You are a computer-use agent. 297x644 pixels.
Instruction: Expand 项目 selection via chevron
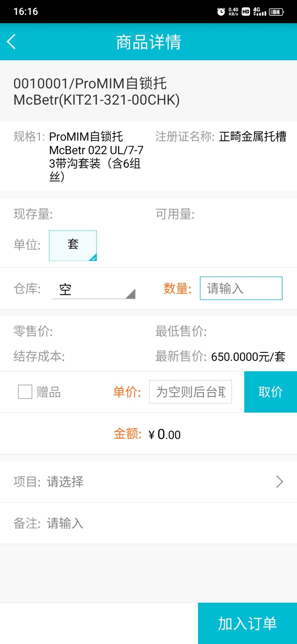[x=280, y=482]
